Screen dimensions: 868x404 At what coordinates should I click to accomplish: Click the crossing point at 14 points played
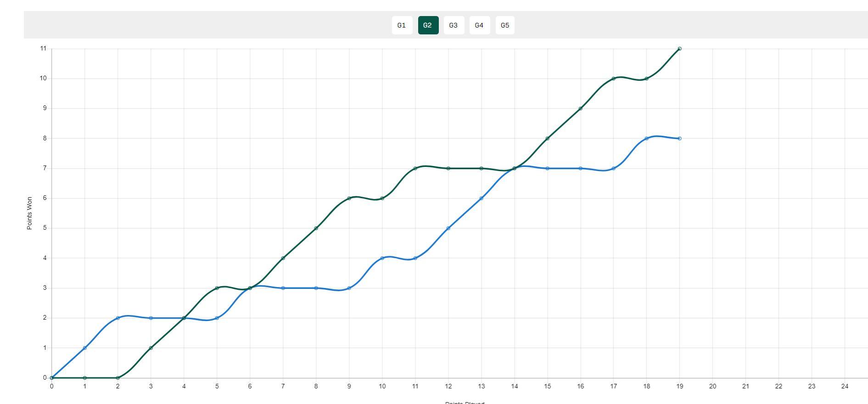[514, 168]
